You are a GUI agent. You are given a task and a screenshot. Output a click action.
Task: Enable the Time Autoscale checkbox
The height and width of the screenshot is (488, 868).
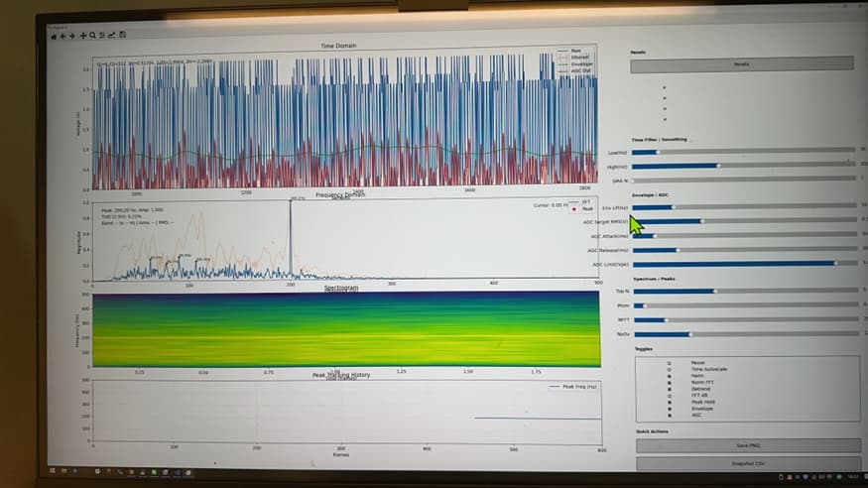(669, 370)
